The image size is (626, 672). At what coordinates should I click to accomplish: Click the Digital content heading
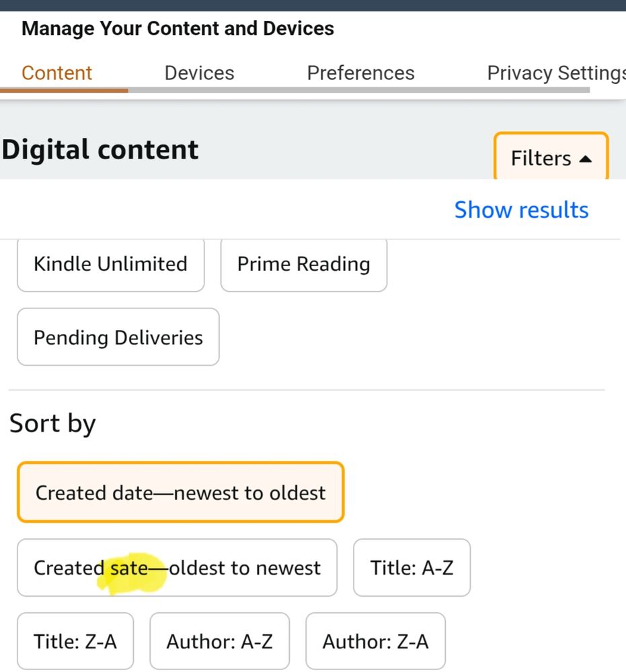(100, 149)
